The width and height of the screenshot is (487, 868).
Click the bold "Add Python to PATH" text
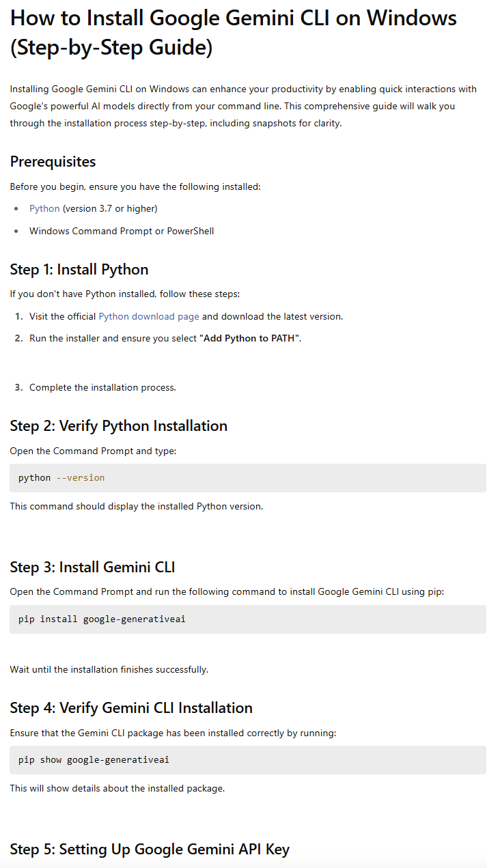pyautogui.click(x=249, y=338)
